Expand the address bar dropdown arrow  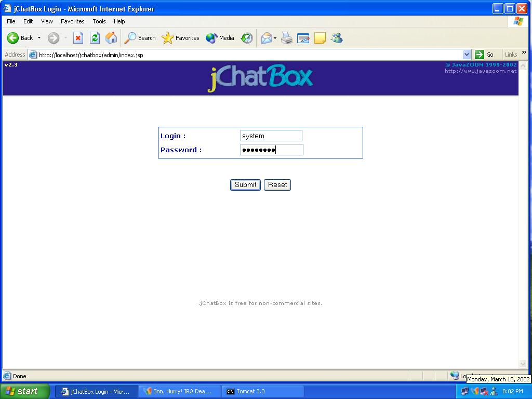[x=467, y=55]
